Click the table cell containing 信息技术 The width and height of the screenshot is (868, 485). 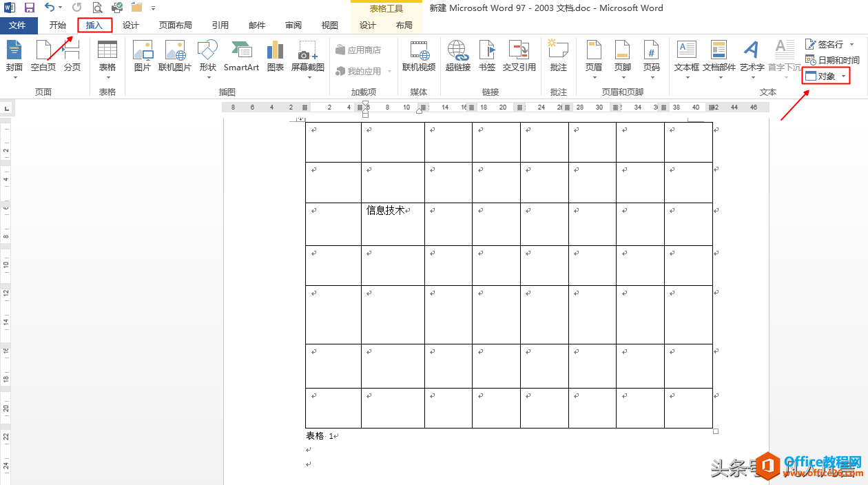(393, 224)
